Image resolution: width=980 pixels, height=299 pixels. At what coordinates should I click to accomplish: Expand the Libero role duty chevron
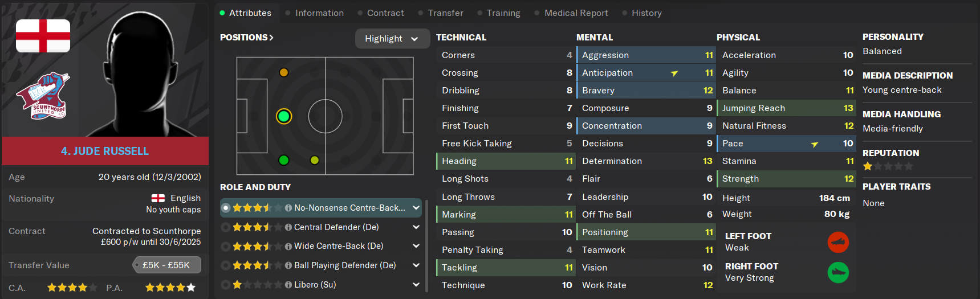click(416, 285)
